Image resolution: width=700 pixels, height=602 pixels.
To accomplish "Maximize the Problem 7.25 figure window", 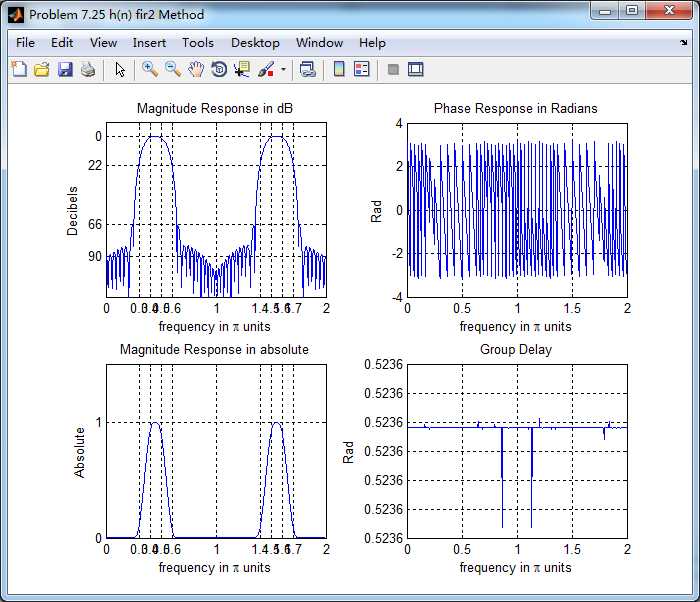I will tap(632, 10).
